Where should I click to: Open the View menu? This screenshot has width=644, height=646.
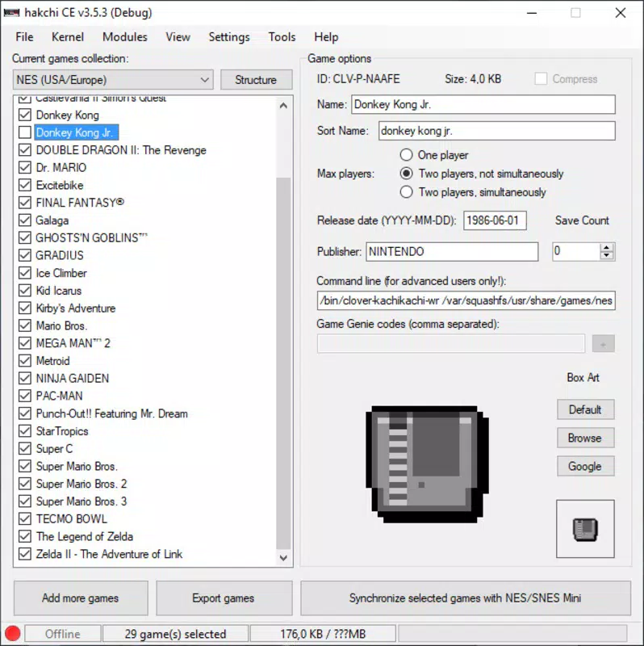[178, 37]
